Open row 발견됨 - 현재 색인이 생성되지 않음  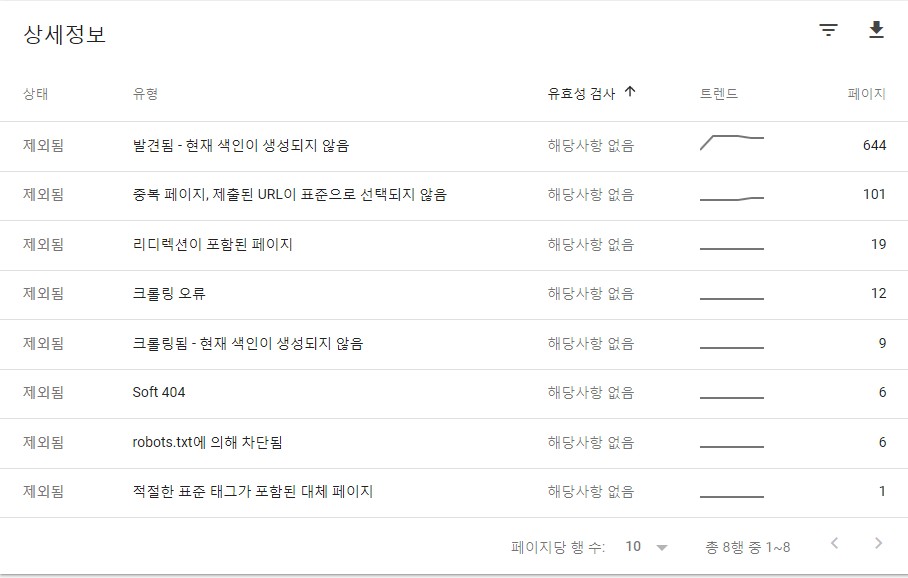(x=454, y=147)
